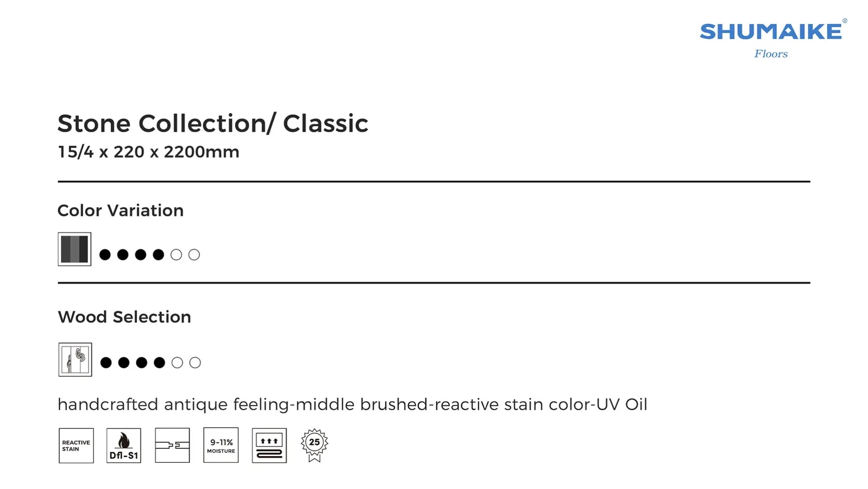This screenshot has height=489, width=868.
Task: Click the SHUMAIKE logo
Action: point(771,32)
